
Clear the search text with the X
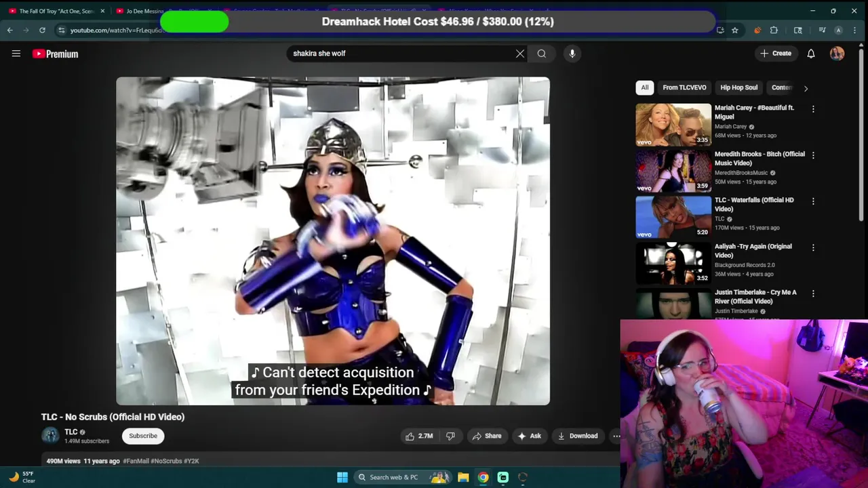point(520,54)
